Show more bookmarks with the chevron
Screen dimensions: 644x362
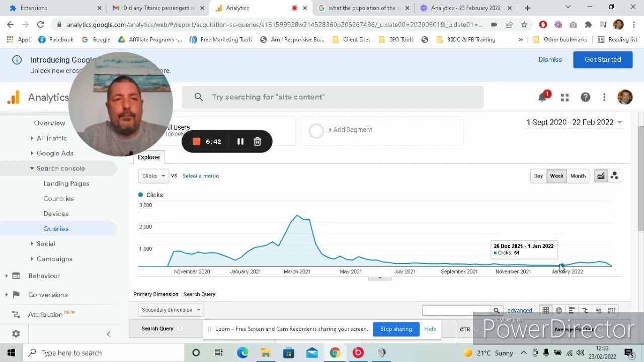521,40
